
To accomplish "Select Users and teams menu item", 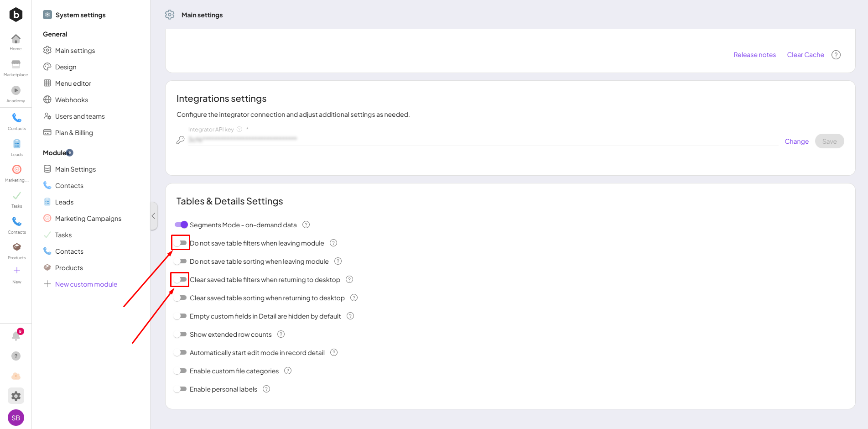I will 80,116.
